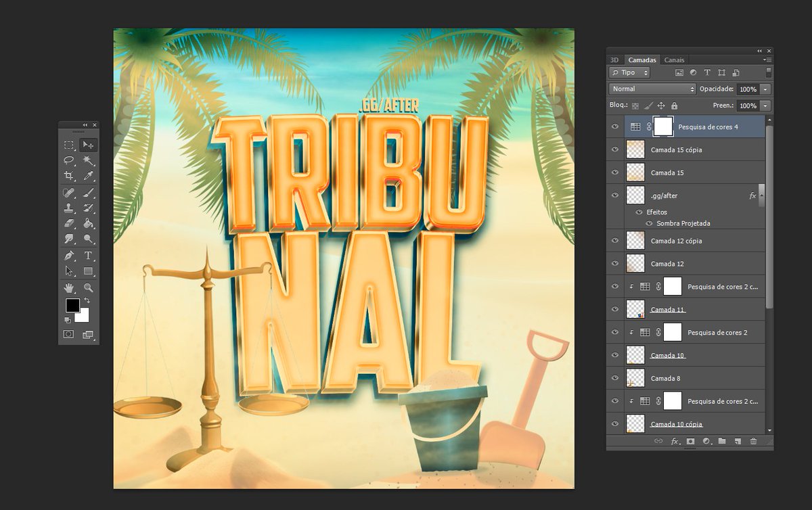Open the Opacidade slider dropdown arrow
Viewport: 812px width, 510px height.
[765, 89]
